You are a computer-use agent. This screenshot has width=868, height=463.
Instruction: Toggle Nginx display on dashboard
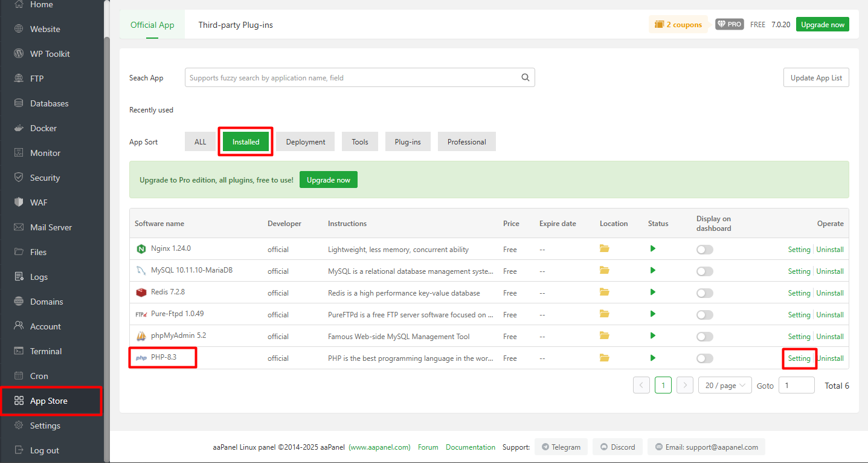(705, 250)
